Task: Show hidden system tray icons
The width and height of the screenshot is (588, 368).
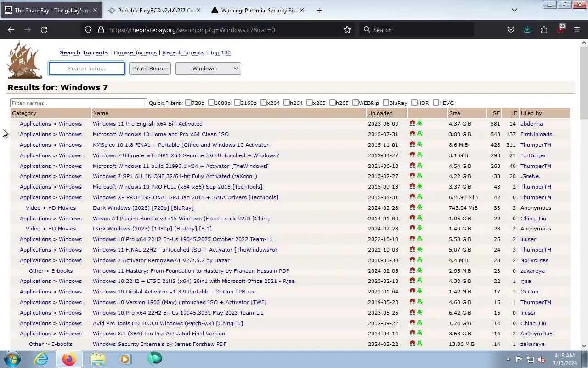Action: point(508,359)
